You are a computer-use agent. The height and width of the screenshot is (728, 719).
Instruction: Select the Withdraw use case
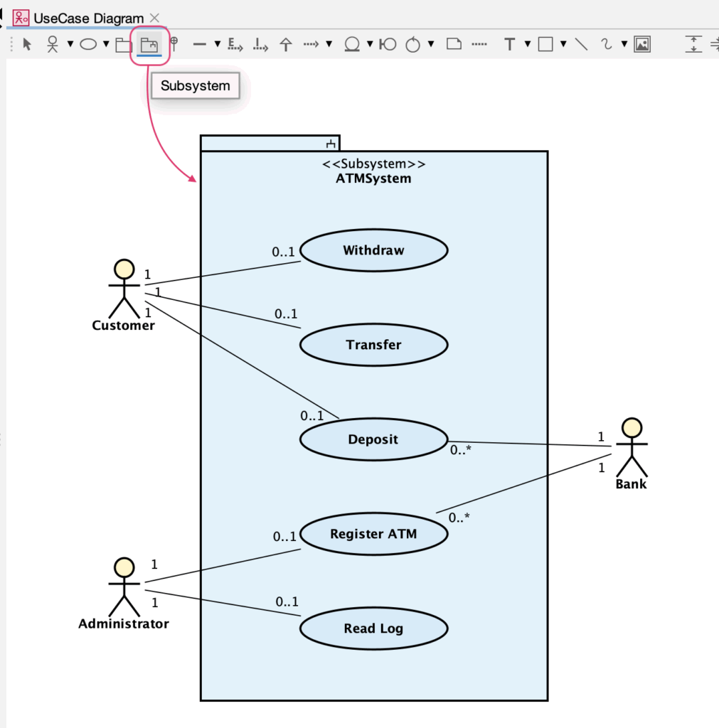click(x=373, y=250)
